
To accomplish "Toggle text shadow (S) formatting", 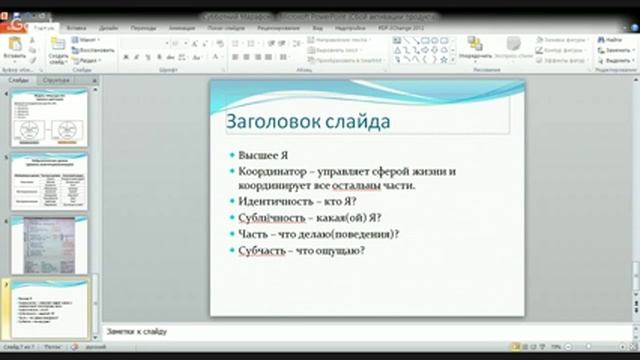I will pyautogui.click(x=159, y=57).
